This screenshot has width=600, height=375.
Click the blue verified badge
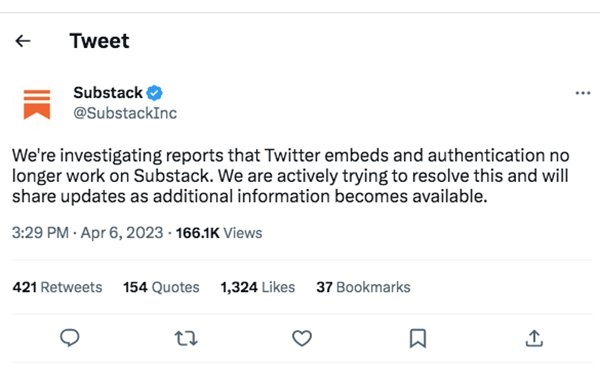pos(155,93)
